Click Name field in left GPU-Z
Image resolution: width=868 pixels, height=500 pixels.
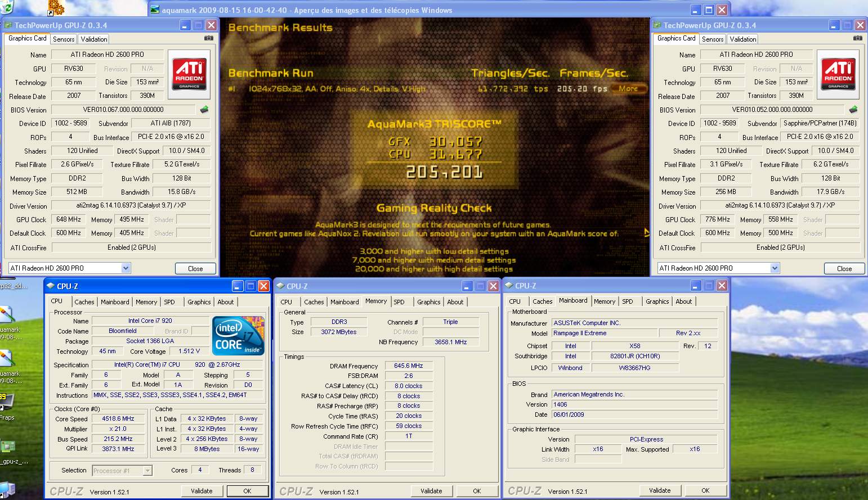tap(108, 55)
